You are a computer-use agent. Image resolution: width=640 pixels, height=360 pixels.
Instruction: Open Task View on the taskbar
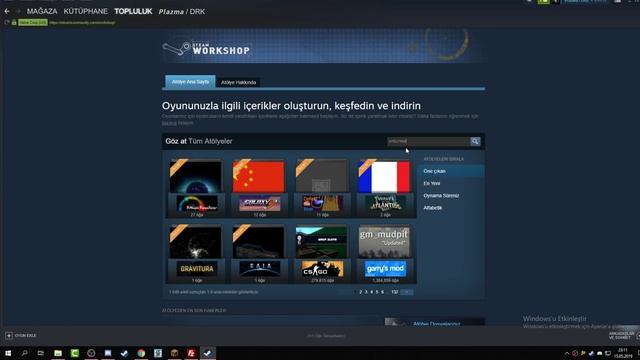click(41, 353)
